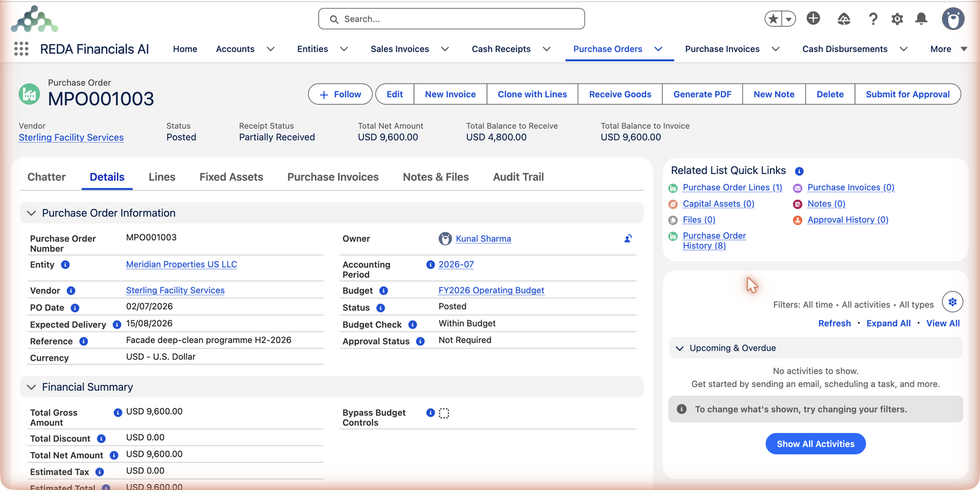Open the Cash Receipts tab dropdown chevron

[x=547, y=49]
